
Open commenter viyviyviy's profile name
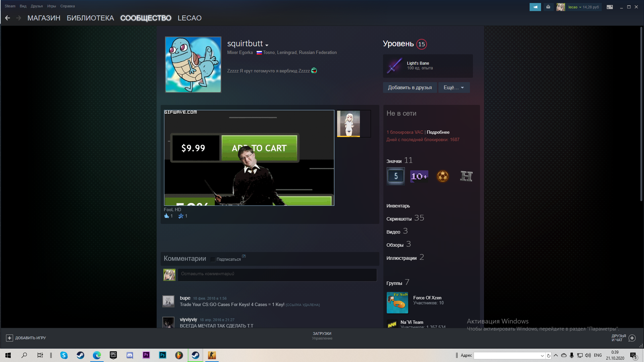[x=188, y=319]
